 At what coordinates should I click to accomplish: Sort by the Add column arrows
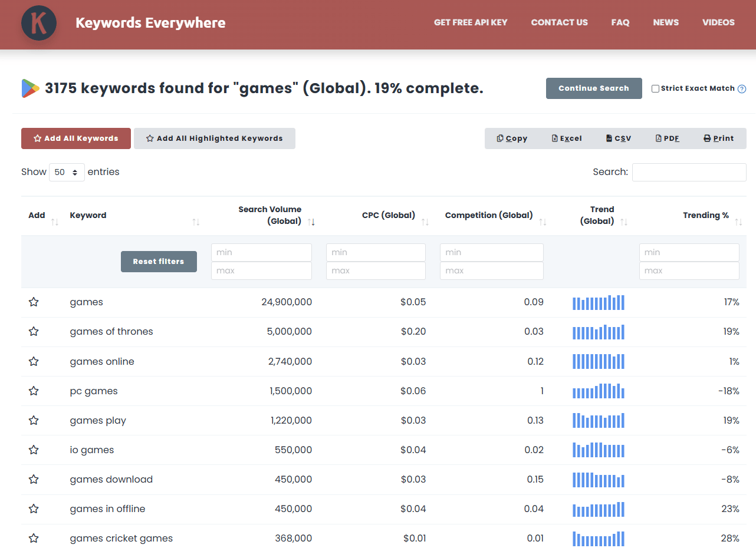pos(55,222)
